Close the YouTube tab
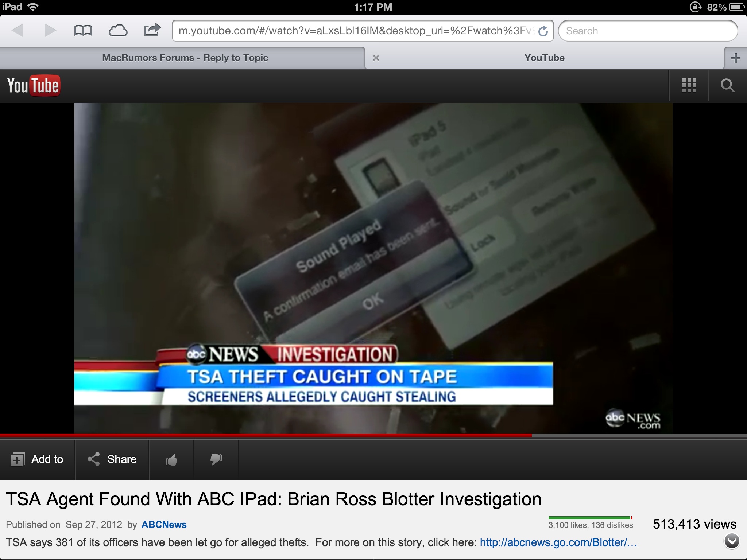 376,58
